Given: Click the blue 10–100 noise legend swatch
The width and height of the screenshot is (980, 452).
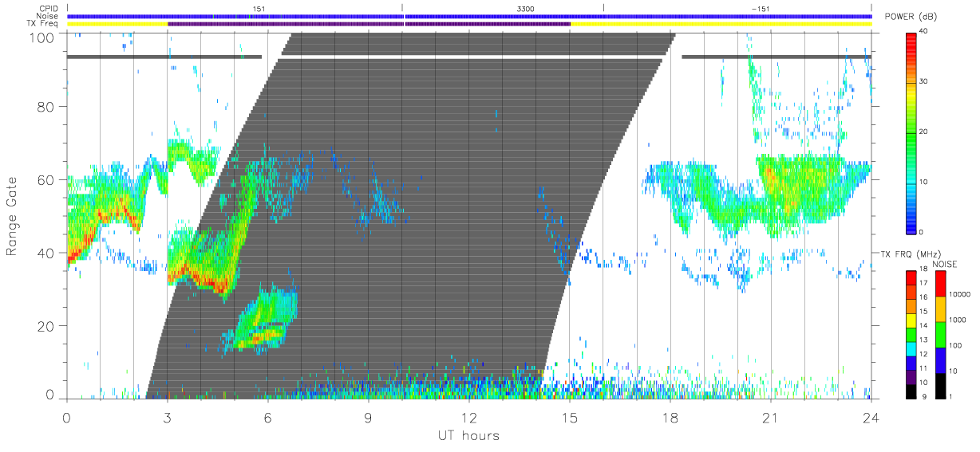Looking at the screenshot, I should click(x=941, y=359).
